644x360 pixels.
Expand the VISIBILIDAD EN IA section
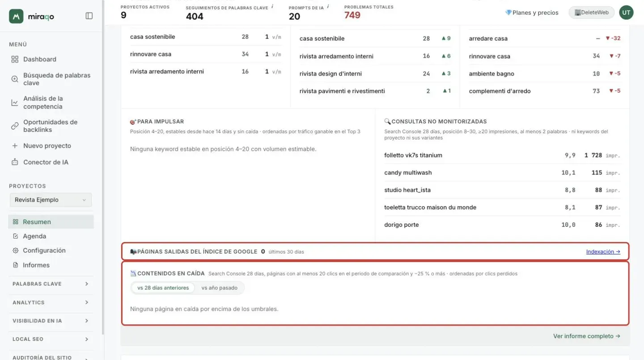pyautogui.click(x=51, y=321)
